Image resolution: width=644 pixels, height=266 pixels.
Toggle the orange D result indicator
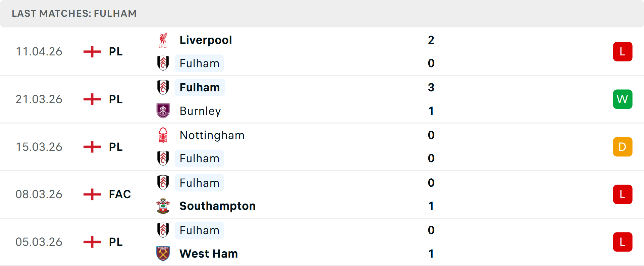pos(623,147)
